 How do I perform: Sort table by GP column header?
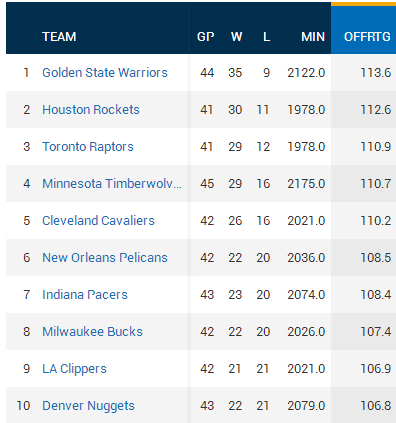coord(206,37)
